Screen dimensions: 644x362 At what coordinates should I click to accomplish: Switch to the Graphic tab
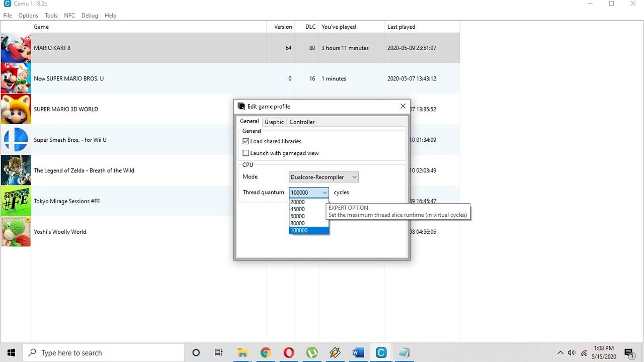[274, 122]
